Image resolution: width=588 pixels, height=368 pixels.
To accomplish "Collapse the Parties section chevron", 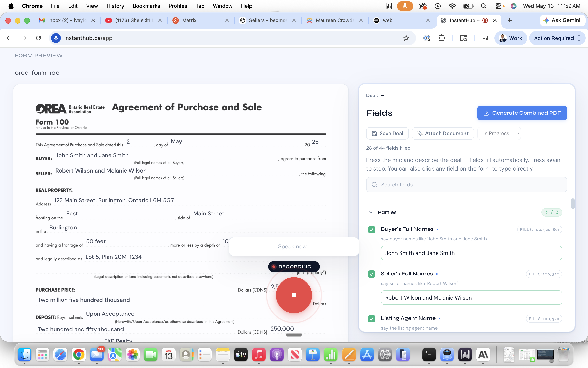I will 371,212.
